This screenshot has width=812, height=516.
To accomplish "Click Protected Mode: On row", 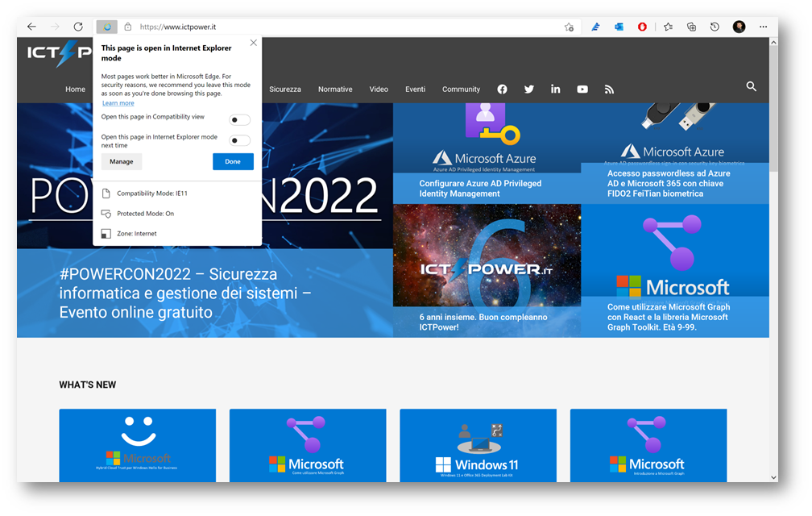I will tap(177, 214).
